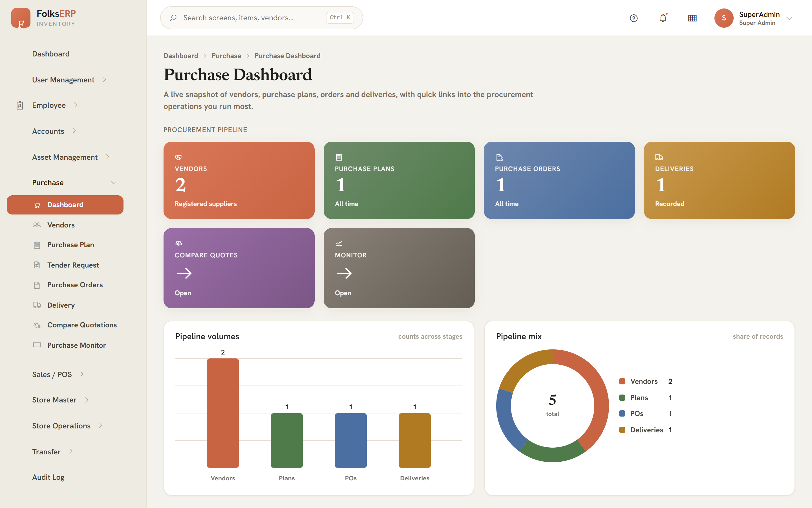Click Open on Monitor card
The width and height of the screenshot is (812, 508).
tap(343, 293)
